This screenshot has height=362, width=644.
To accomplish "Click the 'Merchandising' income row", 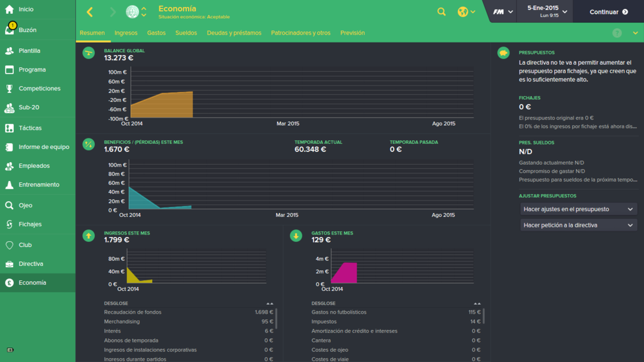I will tap(189, 322).
